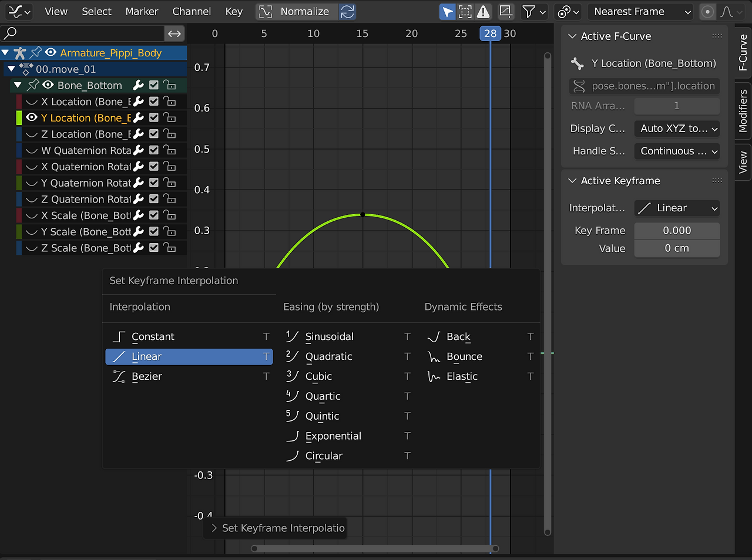
Task: Open the Handle Smoothing Continuous dropdown
Action: [x=677, y=151]
